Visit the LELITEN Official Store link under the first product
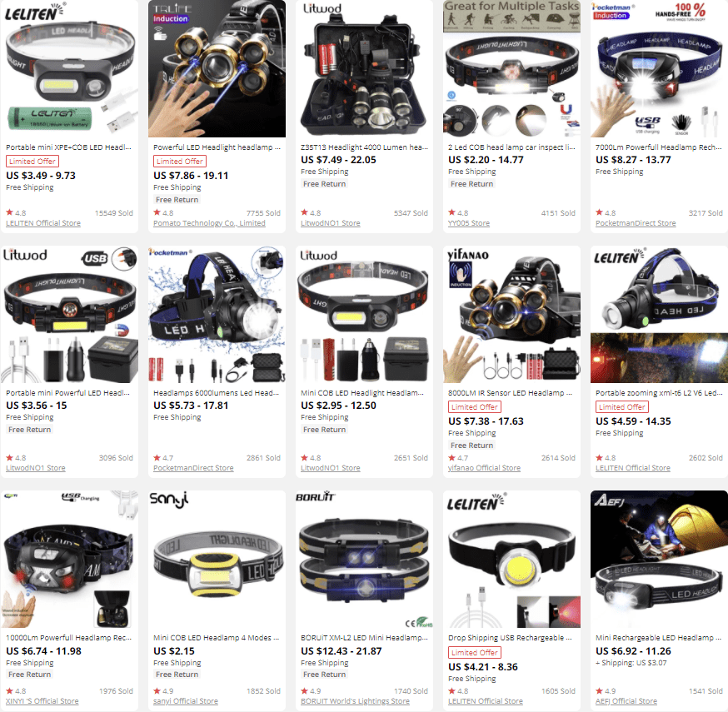The width and height of the screenshot is (728, 712). [x=43, y=223]
